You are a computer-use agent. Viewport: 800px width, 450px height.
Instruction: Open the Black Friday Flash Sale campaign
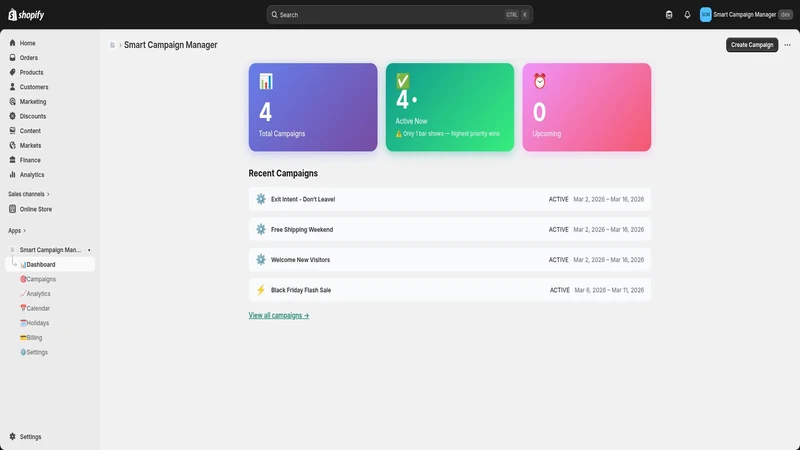449,290
